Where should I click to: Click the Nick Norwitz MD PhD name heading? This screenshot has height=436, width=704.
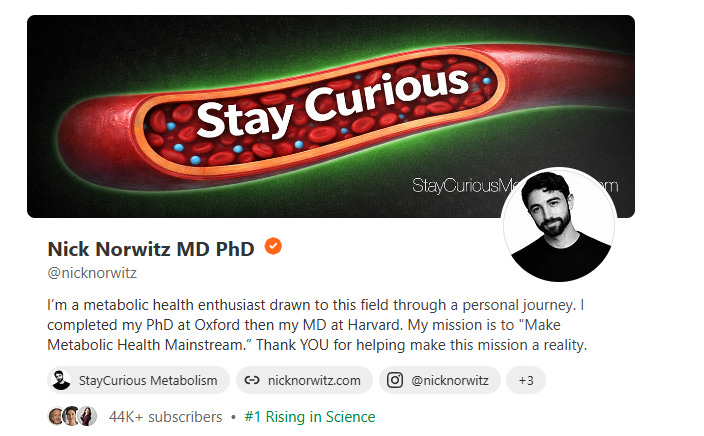point(151,249)
